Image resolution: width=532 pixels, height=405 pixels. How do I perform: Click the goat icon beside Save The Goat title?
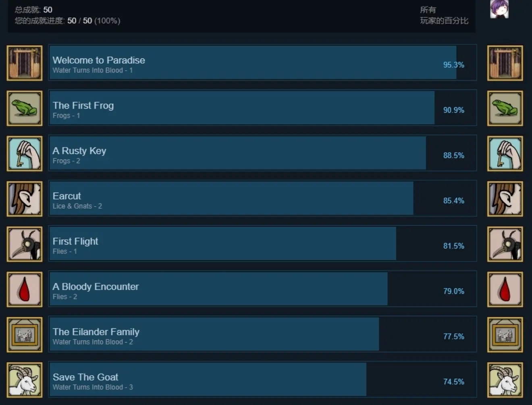click(25, 380)
